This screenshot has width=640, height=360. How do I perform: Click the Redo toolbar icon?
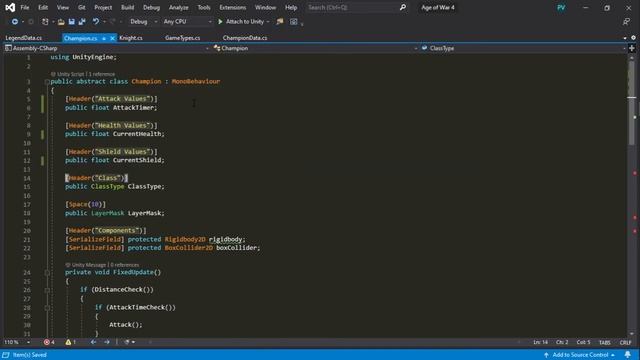point(112,22)
